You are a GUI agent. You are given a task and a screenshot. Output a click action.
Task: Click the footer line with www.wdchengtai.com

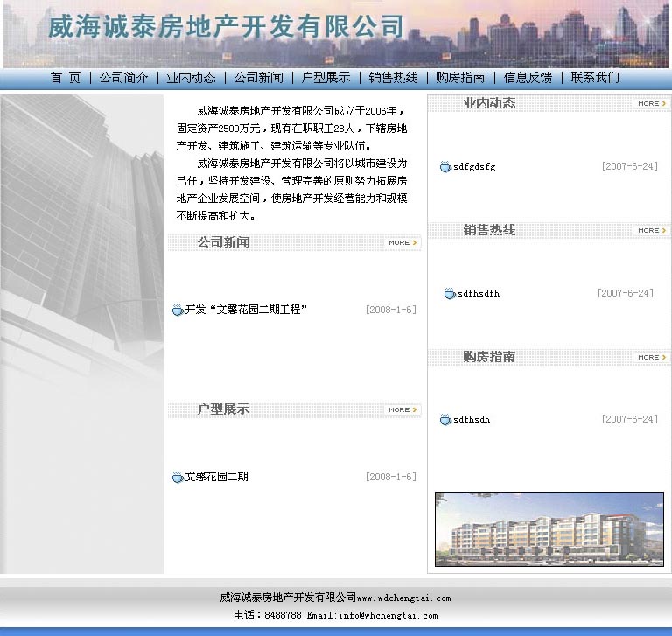click(335, 598)
